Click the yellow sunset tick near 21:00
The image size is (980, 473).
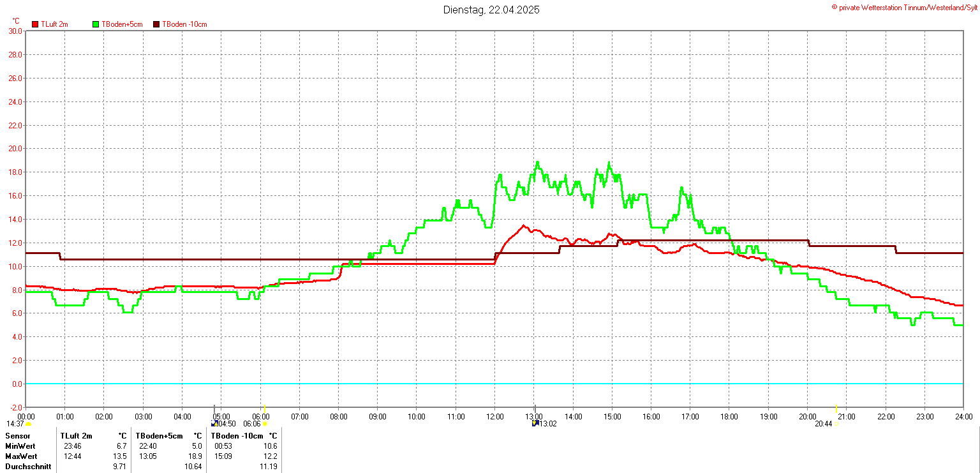click(836, 409)
